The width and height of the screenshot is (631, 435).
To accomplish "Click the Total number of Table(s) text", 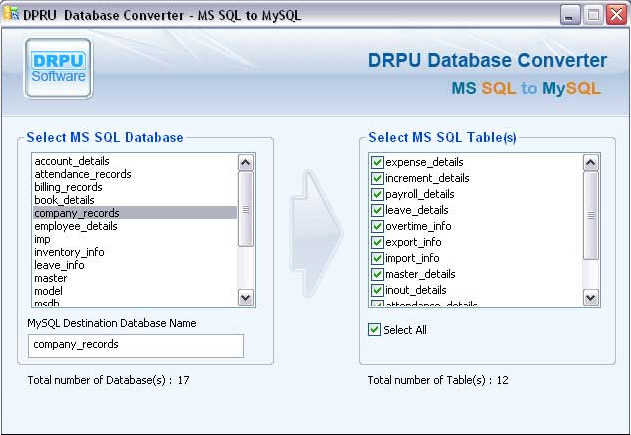I will pyautogui.click(x=438, y=380).
